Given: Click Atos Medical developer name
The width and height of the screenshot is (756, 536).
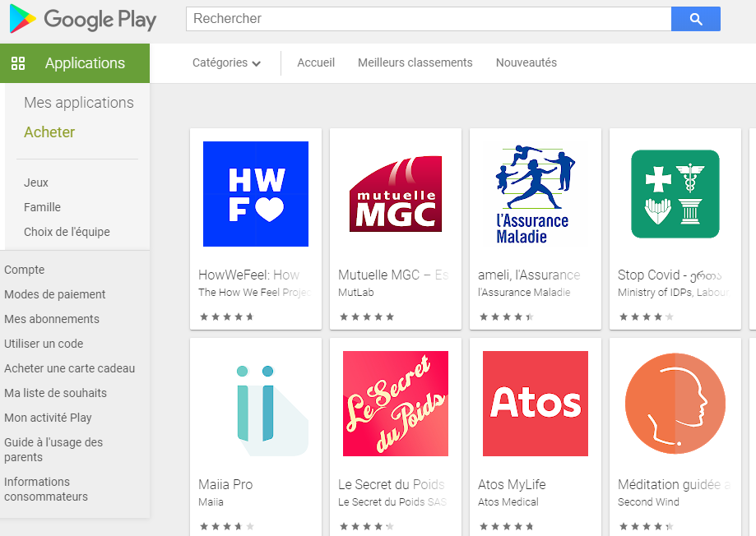Looking at the screenshot, I should (x=508, y=501).
